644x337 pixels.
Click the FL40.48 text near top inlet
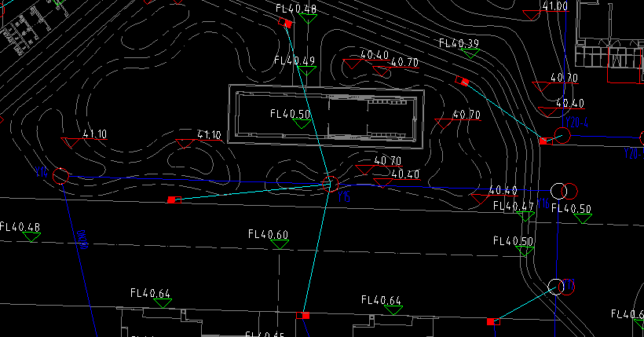tap(296, 9)
